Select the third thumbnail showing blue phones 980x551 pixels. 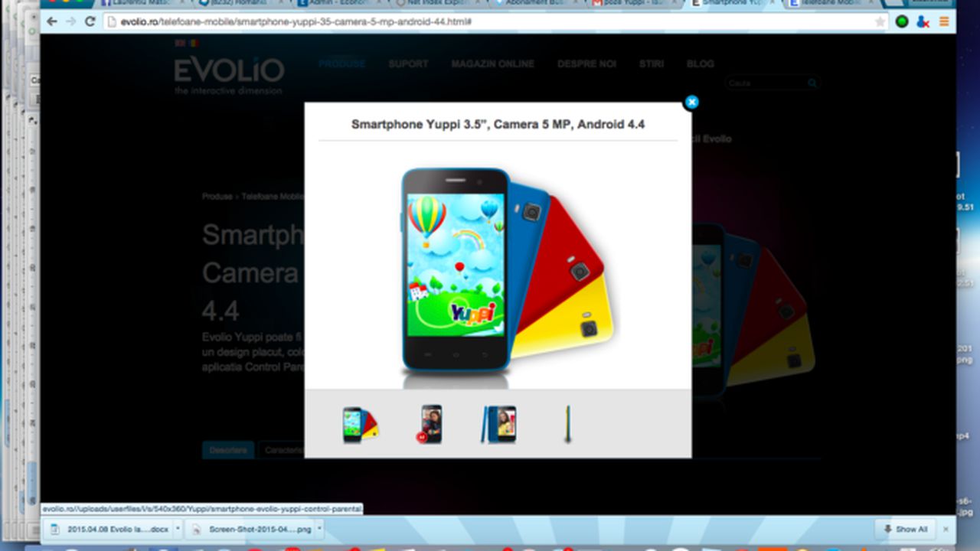pyautogui.click(x=499, y=425)
